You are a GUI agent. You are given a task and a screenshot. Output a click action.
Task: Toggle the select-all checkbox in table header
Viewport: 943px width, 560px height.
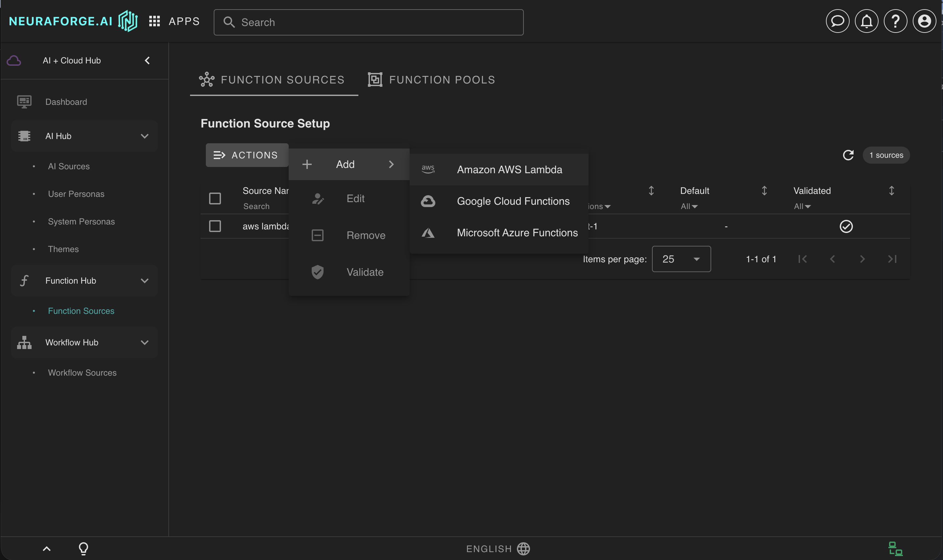tap(214, 198)
